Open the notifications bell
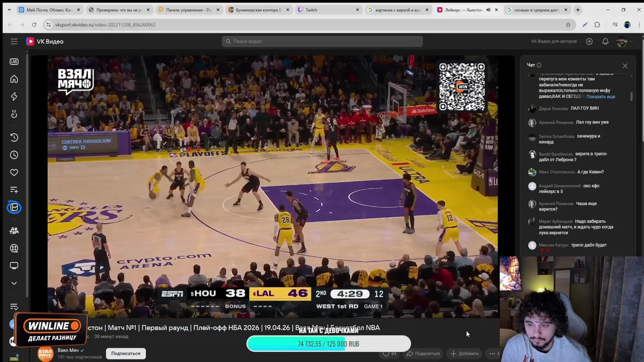 [x=605, y=41]
